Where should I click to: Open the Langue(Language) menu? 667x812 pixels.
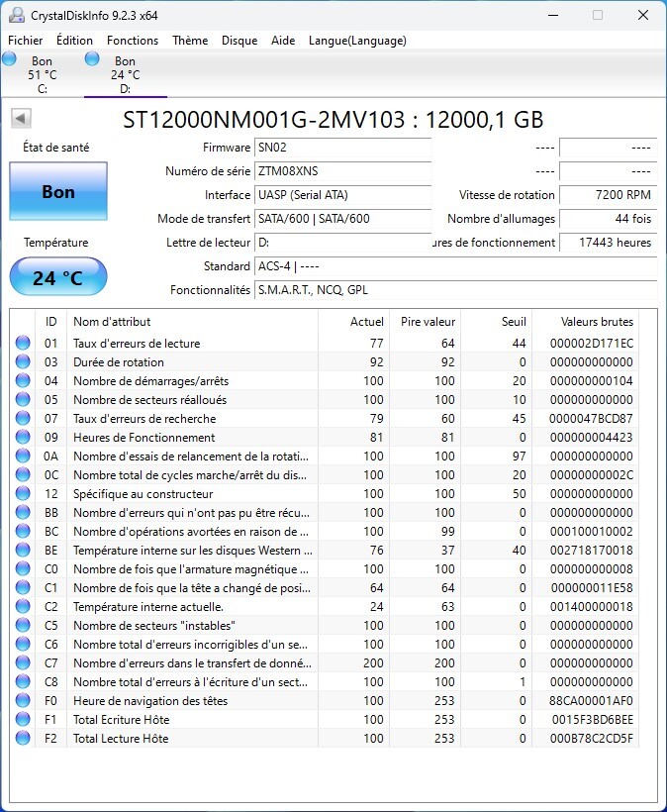click(357, 41)
